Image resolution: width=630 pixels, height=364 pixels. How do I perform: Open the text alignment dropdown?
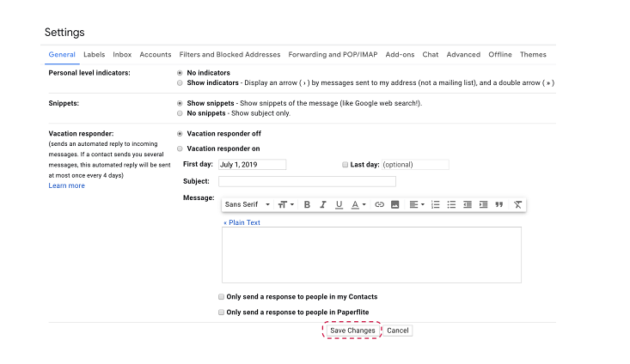pos(417,204)
